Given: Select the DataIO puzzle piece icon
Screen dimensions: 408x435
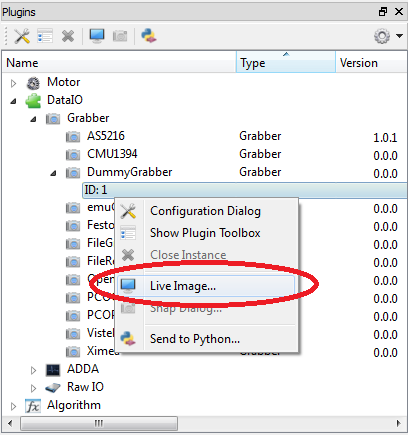Looking at the screenshot, I should pyautogui.click(x=33, y=101).
